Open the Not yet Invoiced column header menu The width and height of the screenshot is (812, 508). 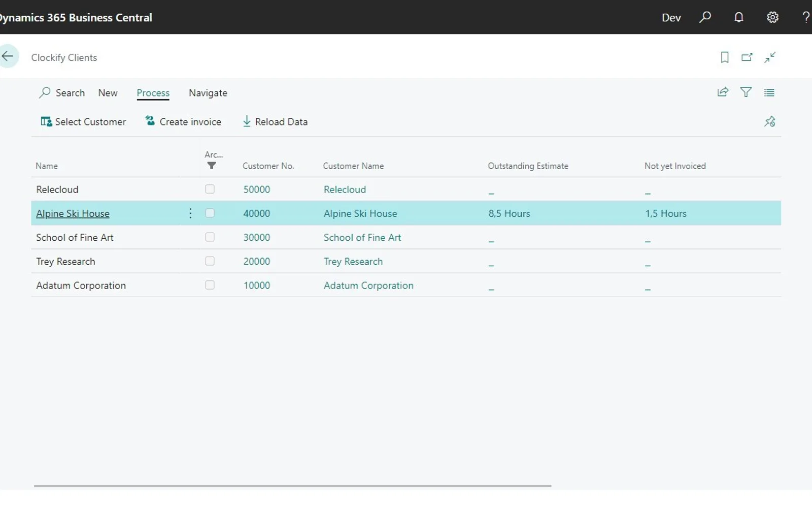[x=675, y=166]
